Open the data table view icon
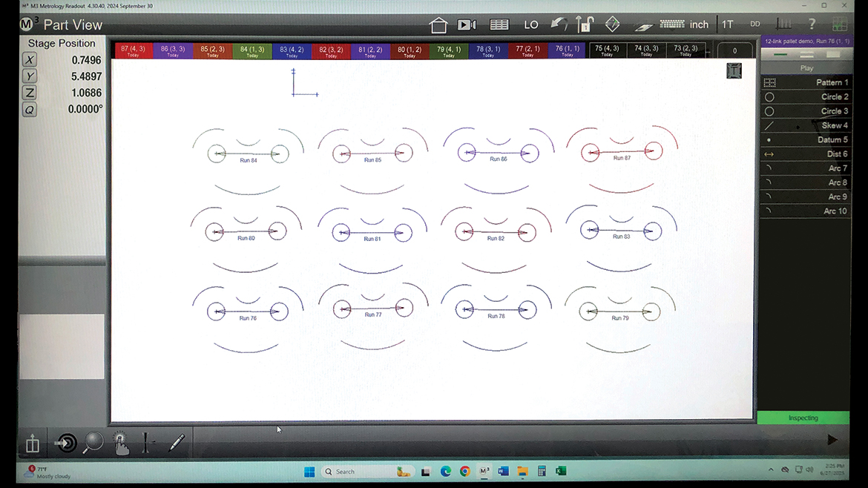Viewport: 868px width, 488px height. (x=499, y=25)
